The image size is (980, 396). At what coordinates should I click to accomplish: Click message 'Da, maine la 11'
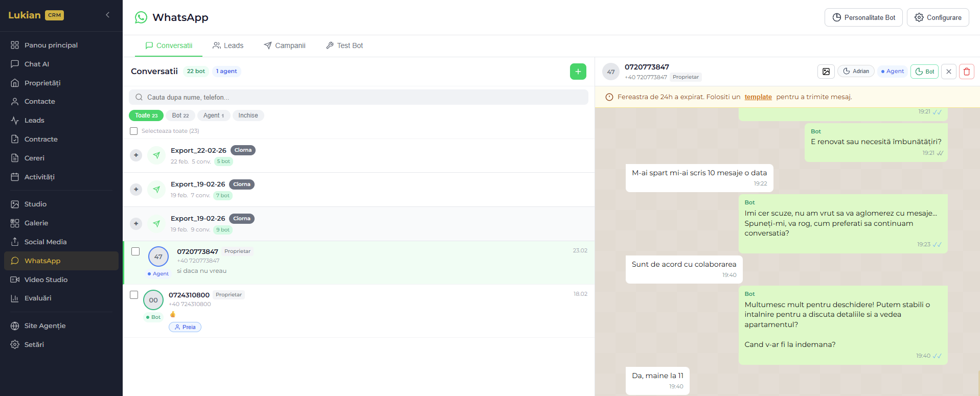click(x=657, y=381)
